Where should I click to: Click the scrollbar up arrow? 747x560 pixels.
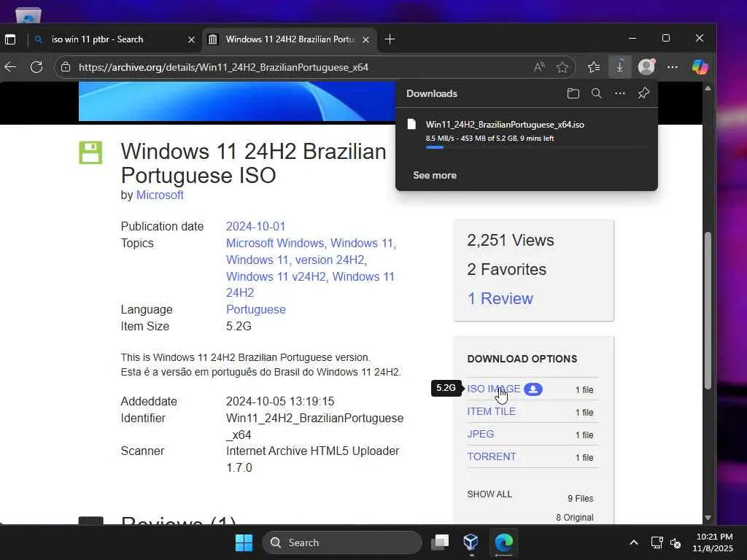(708, 88)
